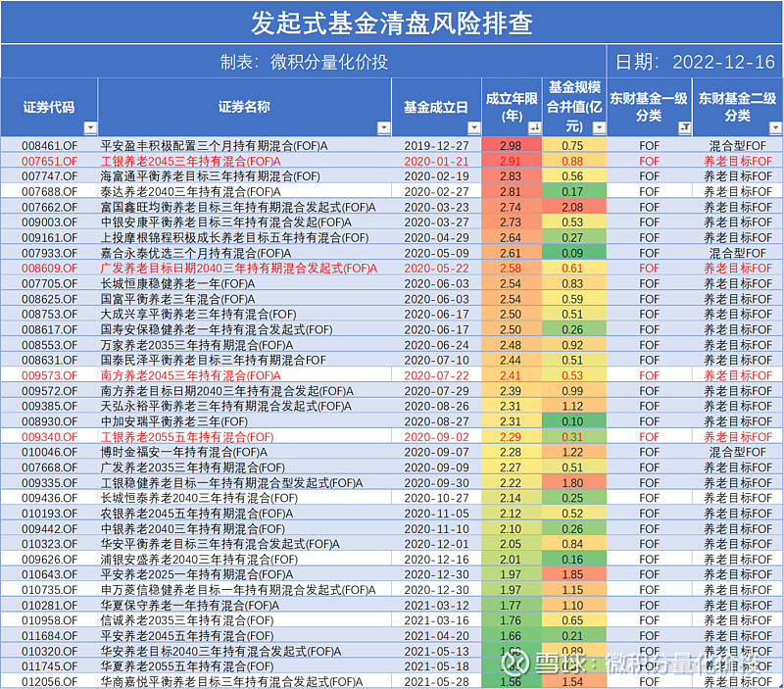Open the filter dropdown on 基金成立日 column header

pos(475,126)
